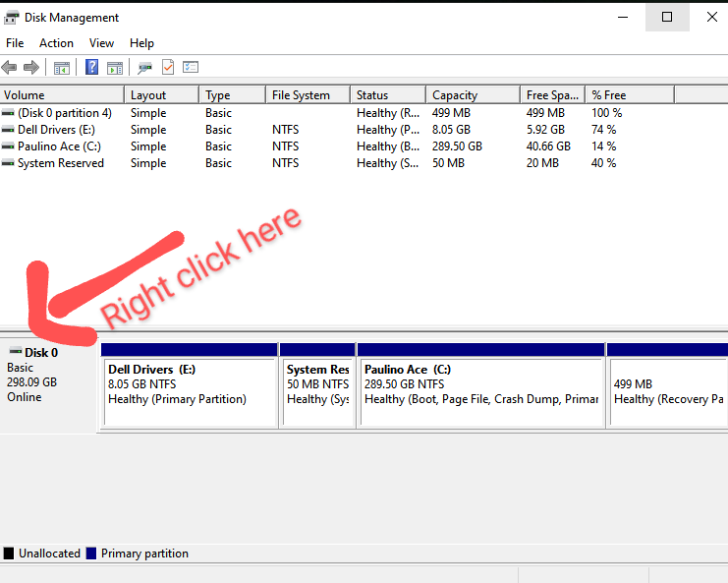Toggle the Show/Hide Action Pane icon

115,68
